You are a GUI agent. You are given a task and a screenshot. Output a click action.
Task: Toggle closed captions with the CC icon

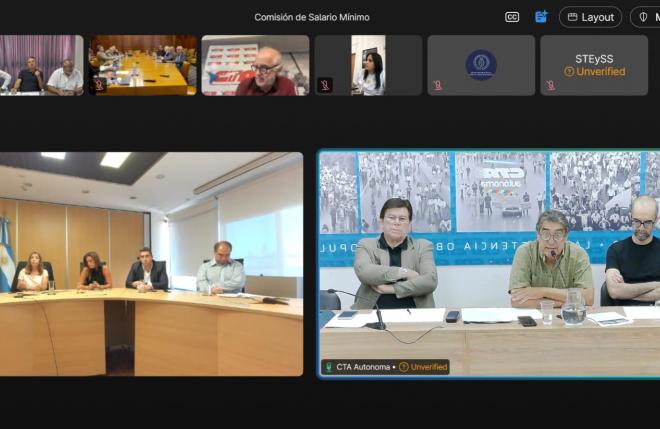(512, 17)
